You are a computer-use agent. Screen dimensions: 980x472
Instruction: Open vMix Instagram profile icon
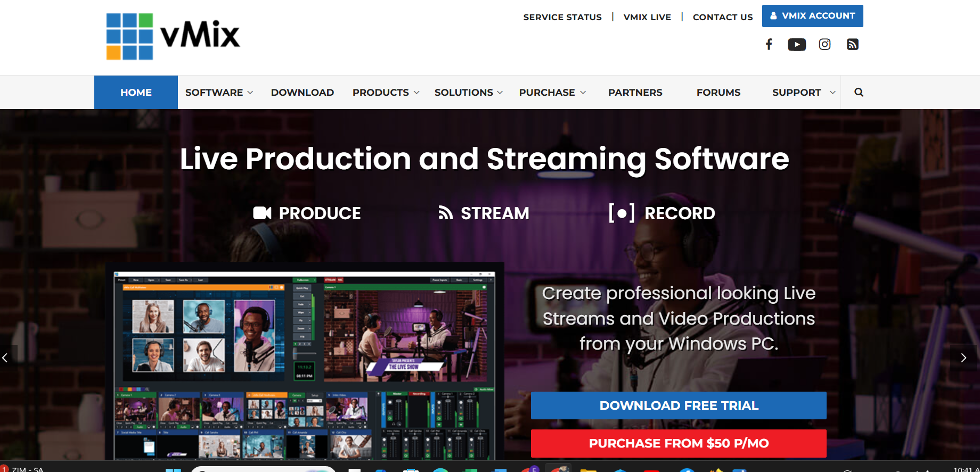point(824,44)
